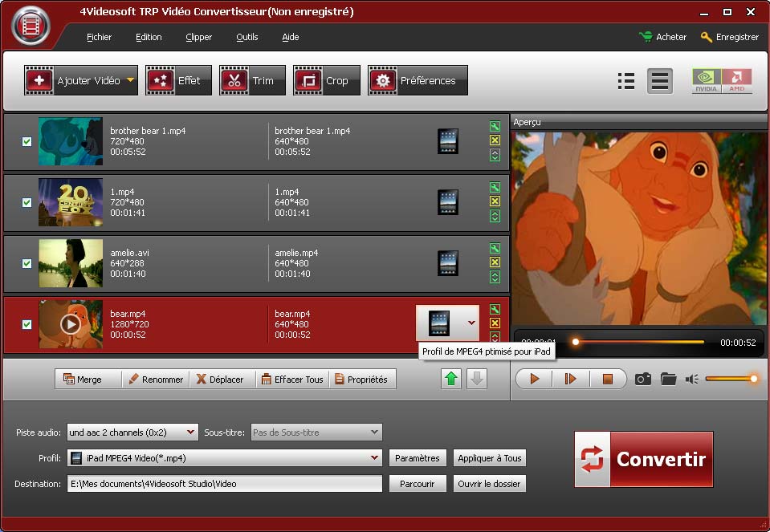The image size is (770, 532).
Task: Toggle the checkbox for 1.mp4
Action: (x=26, y=202)
